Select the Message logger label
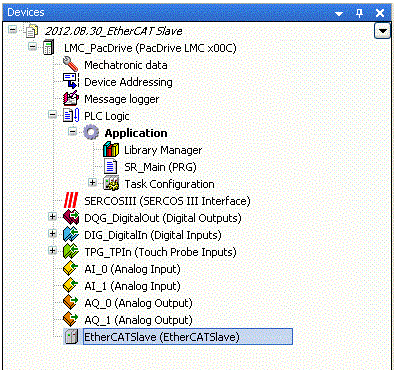Viewport: 399px width, 381px height. (x=122, y=99)
